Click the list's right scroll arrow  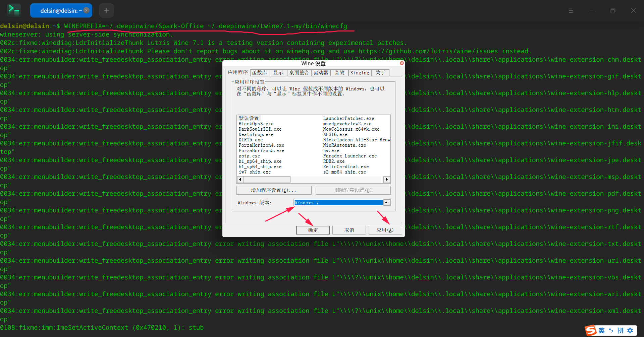pos(387,180)
